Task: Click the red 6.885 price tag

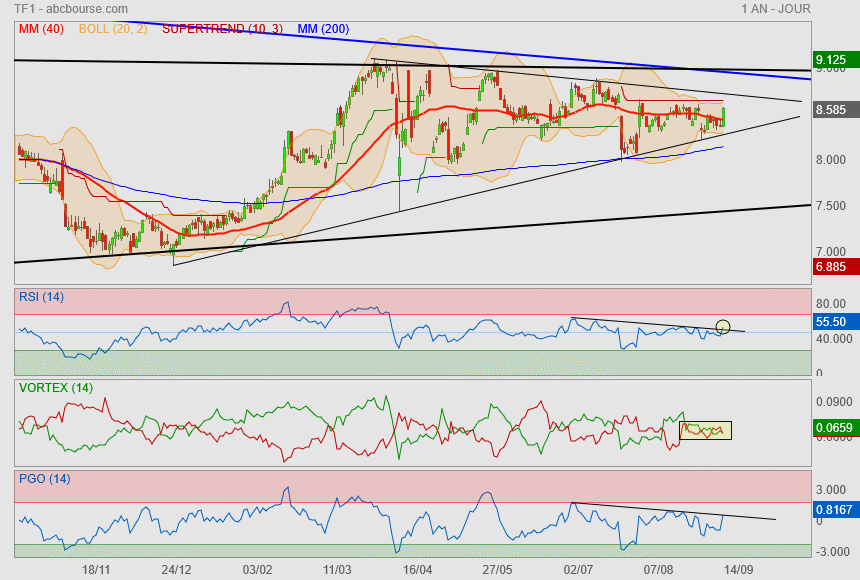Action: click(x=833, y=268)
